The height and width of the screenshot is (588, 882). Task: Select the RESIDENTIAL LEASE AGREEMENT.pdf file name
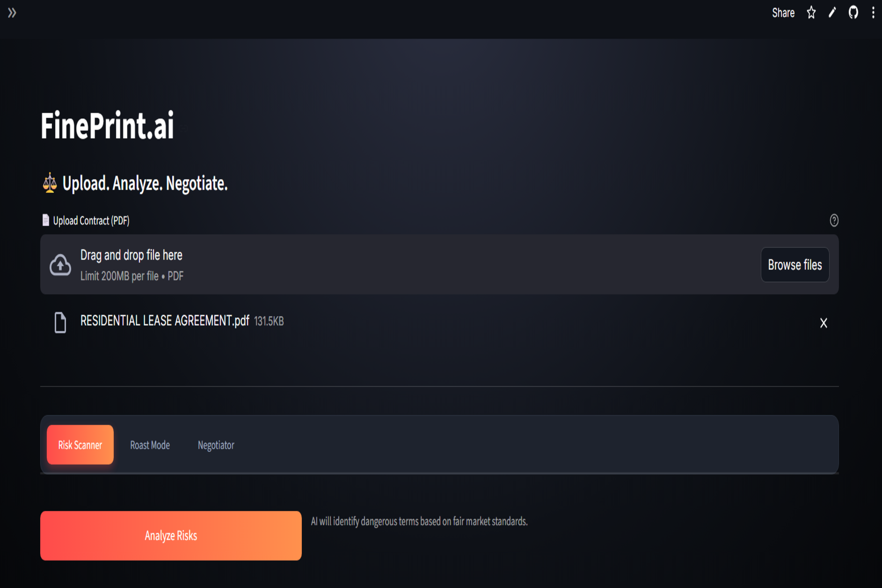pos(165,321)
